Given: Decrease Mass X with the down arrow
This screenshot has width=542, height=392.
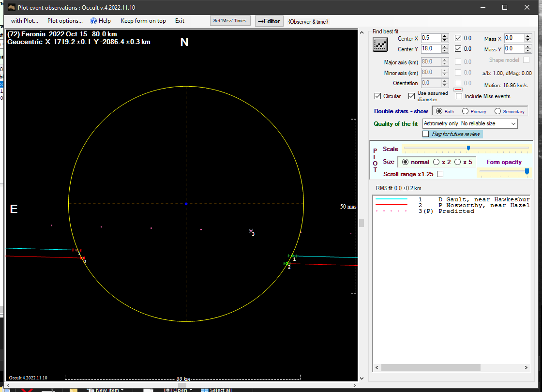Looking at the screenshot, I should click(x=528, y=40).
